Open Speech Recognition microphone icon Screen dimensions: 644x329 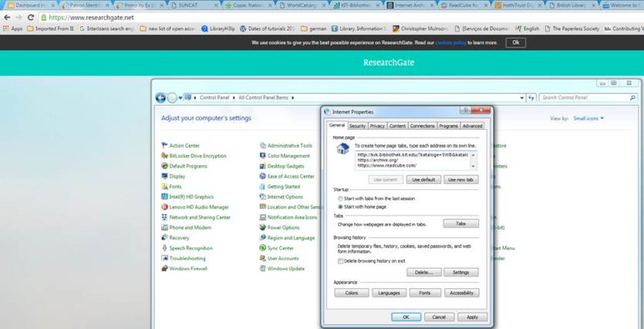point(165,248)
